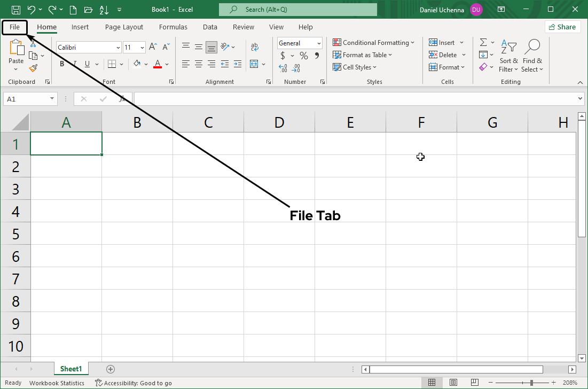Click the new sheet plus icon
The width and height of the screenshot is (588, 389).
click(111, 369)
